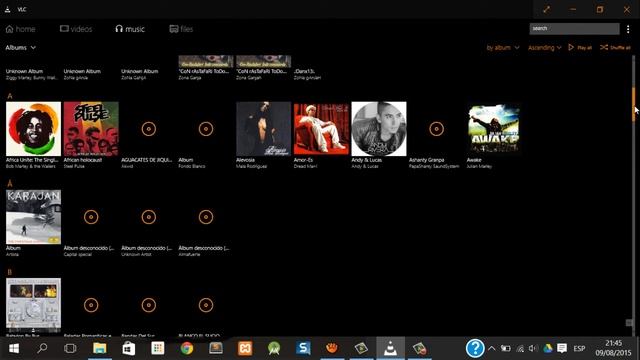Switch the ESP keyboard language indicator
The image size is (640, 360).
[x=579, y=348]
